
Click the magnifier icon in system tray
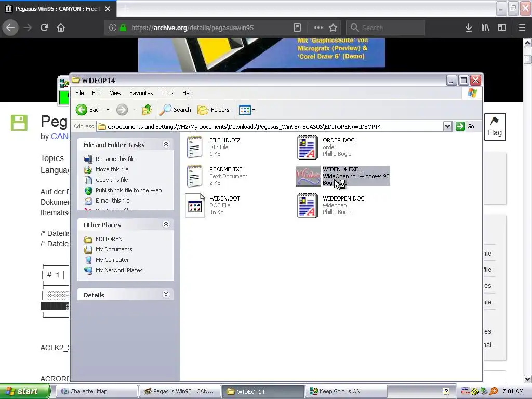coord(494,392)
